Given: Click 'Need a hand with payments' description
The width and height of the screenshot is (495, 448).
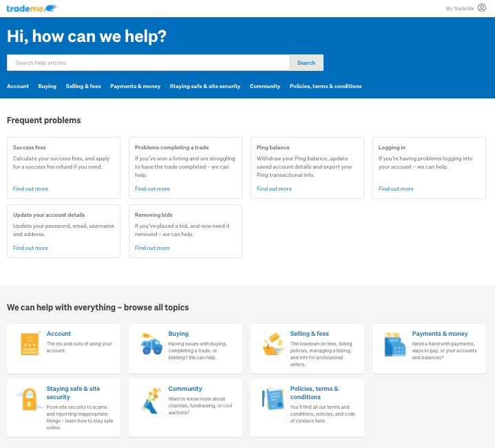Looking at the screenshot, I should click(x=444, y=350).
